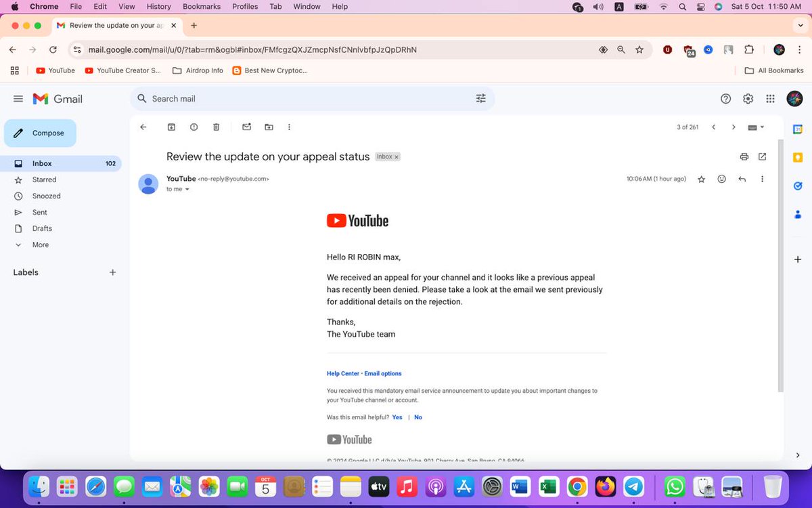This screenshot has height=508, width=812.
Task: Add an emoji reaction to email
Action: (x=722, y=179)
